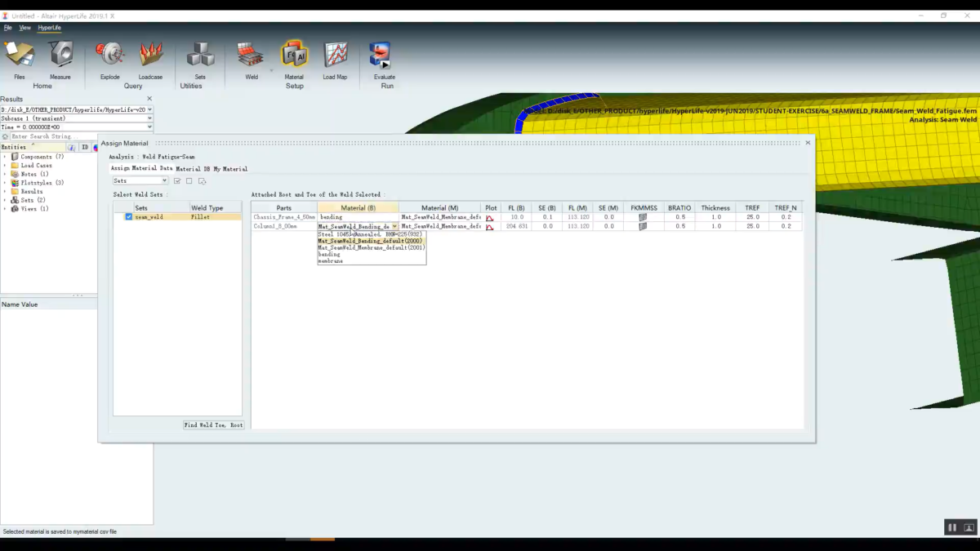Expand the Results folder tree node
Screen dimensions: 980x551
click(5, 191)
